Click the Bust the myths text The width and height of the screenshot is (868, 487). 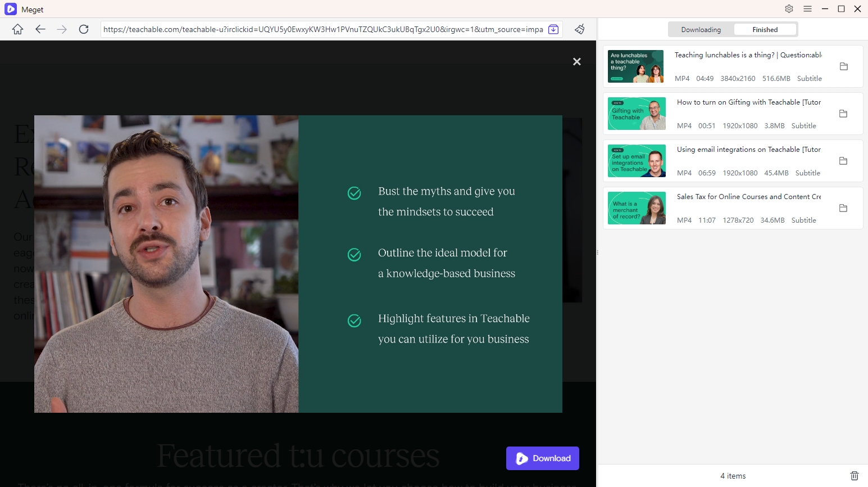447,201
